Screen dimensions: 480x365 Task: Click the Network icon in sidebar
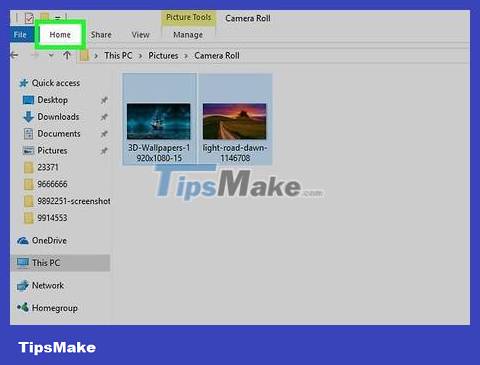(x=23, y=286)
